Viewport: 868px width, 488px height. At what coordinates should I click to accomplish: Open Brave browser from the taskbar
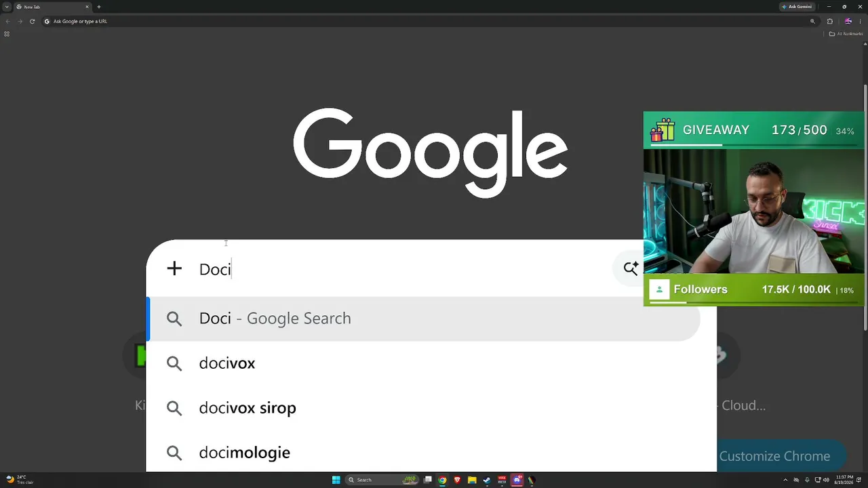pos(457,480)
